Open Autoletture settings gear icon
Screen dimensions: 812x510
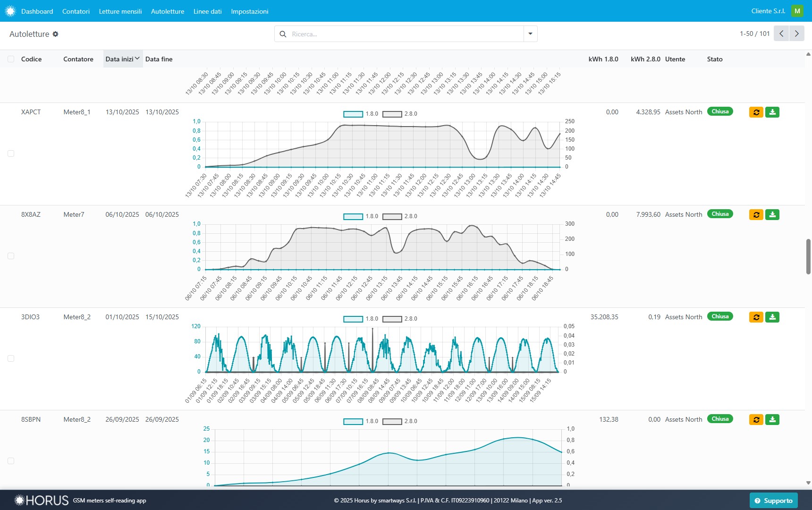tap(55, 34)
